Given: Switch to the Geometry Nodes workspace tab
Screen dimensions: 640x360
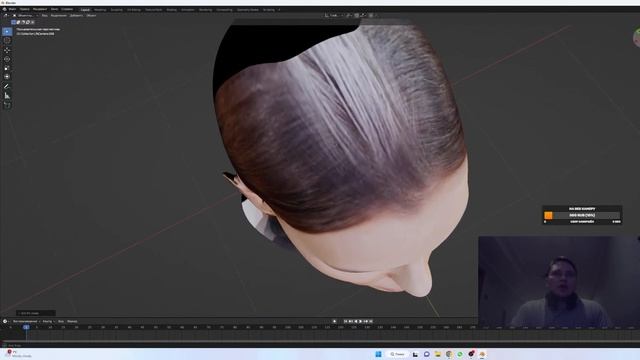Looking at the screenshot, I should 248,9.
